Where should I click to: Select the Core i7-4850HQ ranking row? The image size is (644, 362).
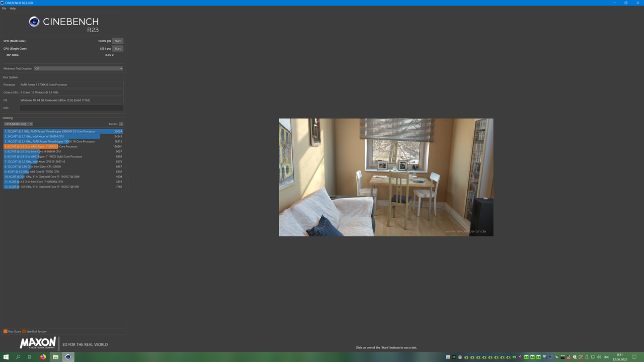click(x=63, y=182)
